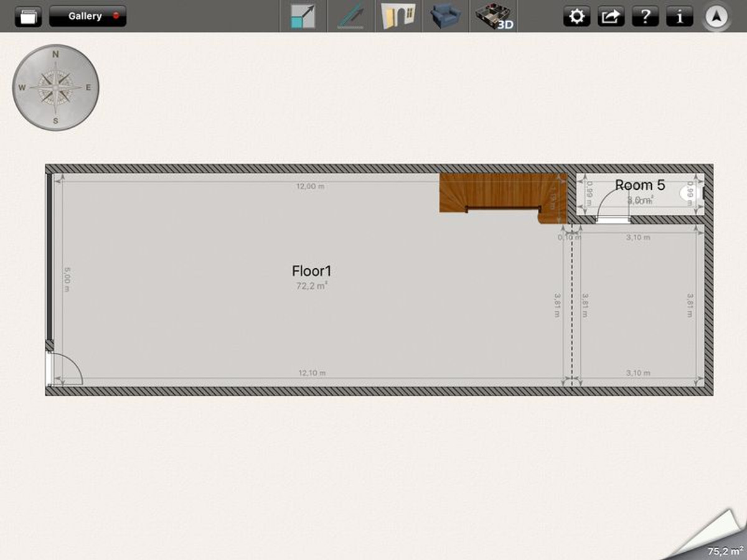
Task: Switch to the 3D view
Action: click(494, 16)
